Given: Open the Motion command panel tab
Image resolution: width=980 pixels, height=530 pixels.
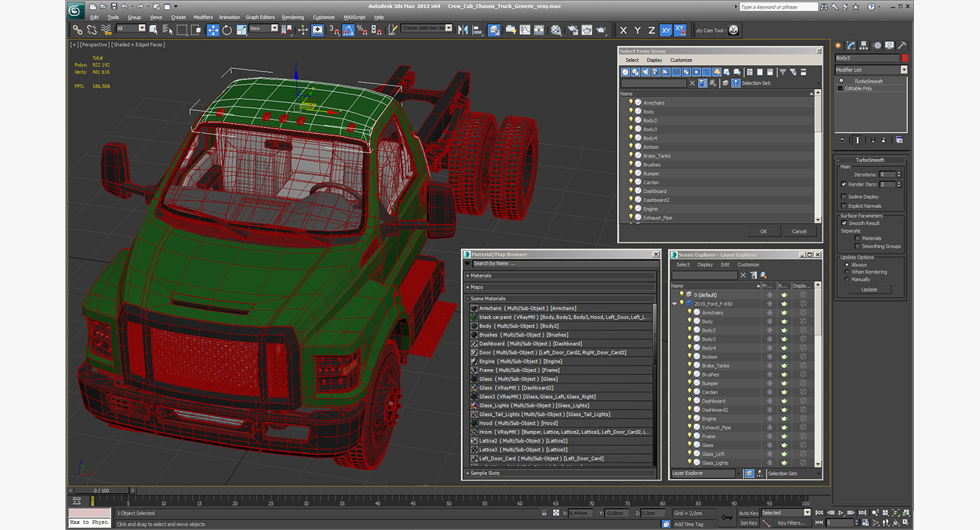Looking at the screenshot, I should [x=877, y=46].
